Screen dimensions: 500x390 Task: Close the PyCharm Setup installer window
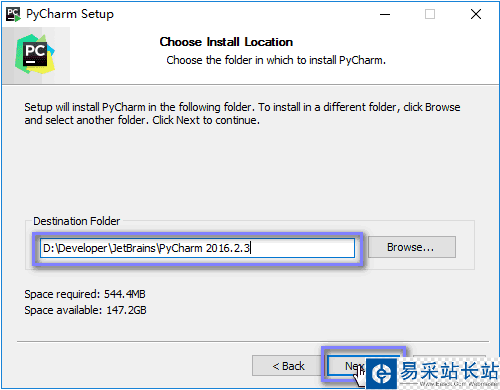pos(476,14)
